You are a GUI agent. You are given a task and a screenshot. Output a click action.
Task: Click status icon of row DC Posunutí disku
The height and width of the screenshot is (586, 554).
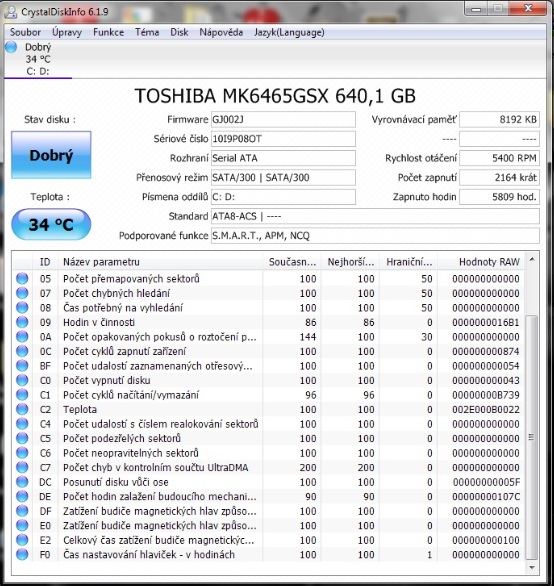[22, 482]
